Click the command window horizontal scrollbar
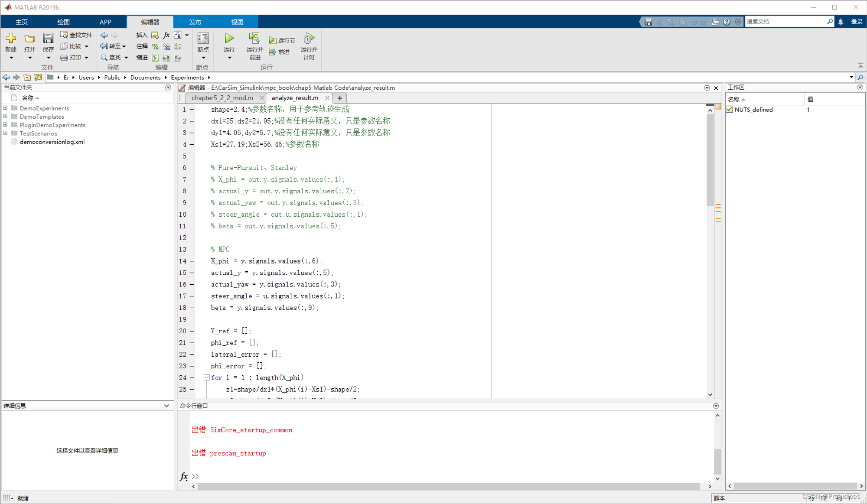This screenshot has height=504, width=867. click(x=448, y=486)
